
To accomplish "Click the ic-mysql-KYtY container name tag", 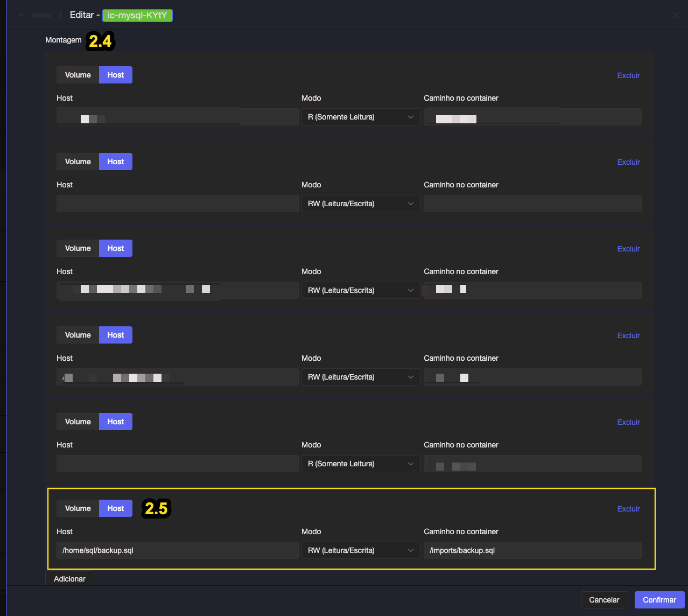I will point(137,15).
